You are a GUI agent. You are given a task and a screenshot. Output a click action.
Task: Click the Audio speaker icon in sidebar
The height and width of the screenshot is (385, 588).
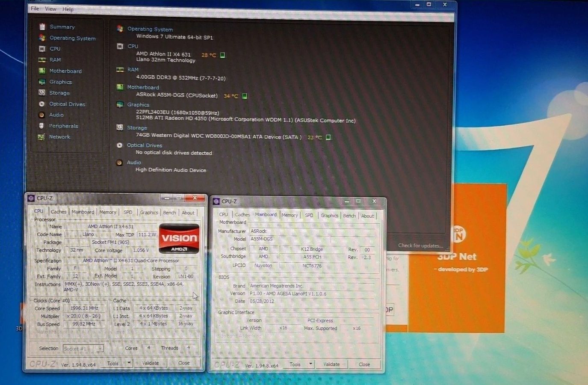tap(41, 115)
